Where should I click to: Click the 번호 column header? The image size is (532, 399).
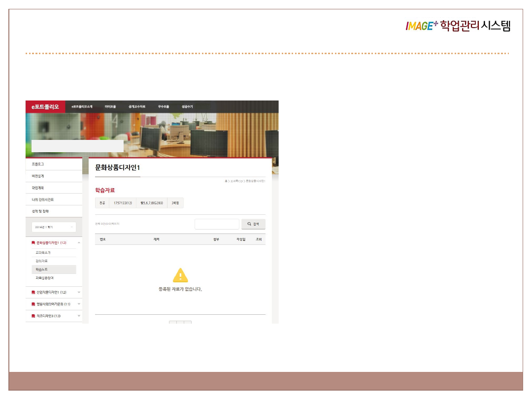click(x=103, y=239)
